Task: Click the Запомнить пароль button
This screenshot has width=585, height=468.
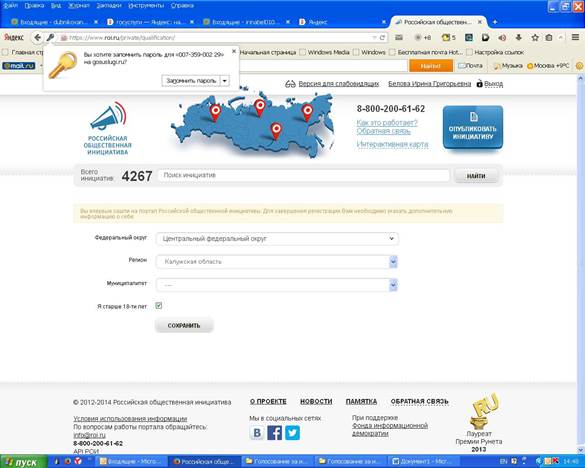Action: [191, 81]
